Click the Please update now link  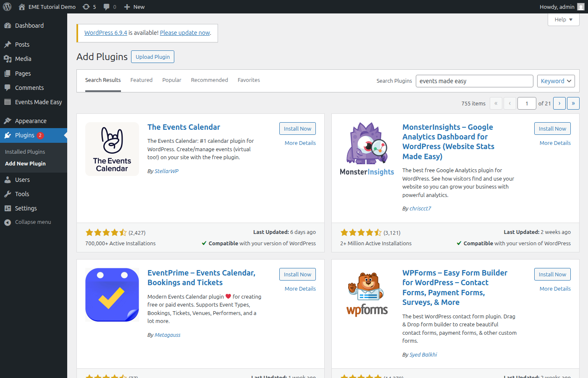(185, 32)
